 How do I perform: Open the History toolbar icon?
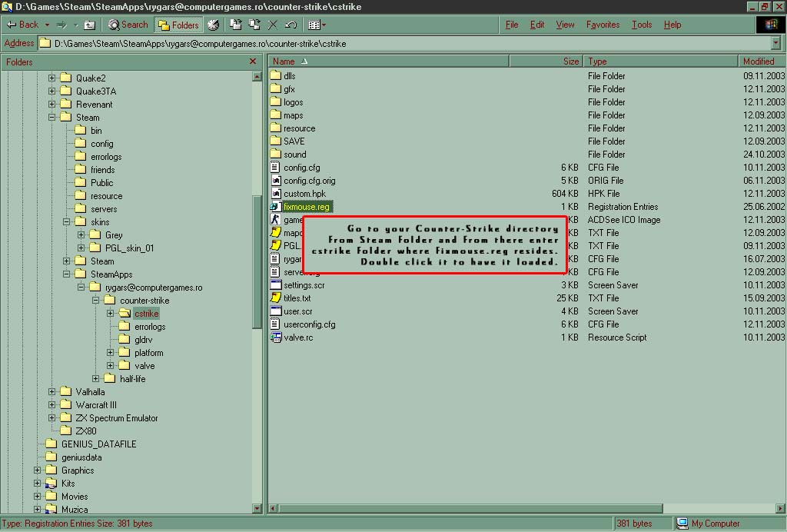pyautogui.click(x=214, y=25)
